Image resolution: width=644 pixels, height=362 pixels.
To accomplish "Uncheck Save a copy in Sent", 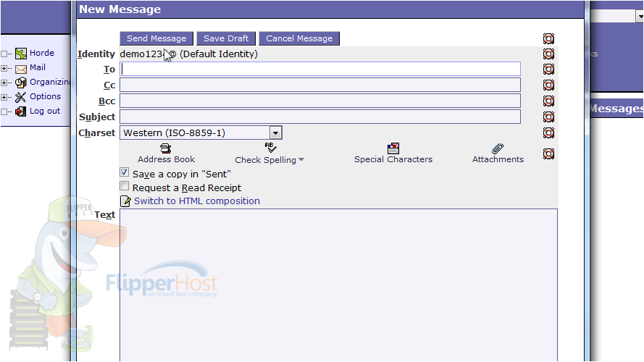I will click(x=125, y=172).
